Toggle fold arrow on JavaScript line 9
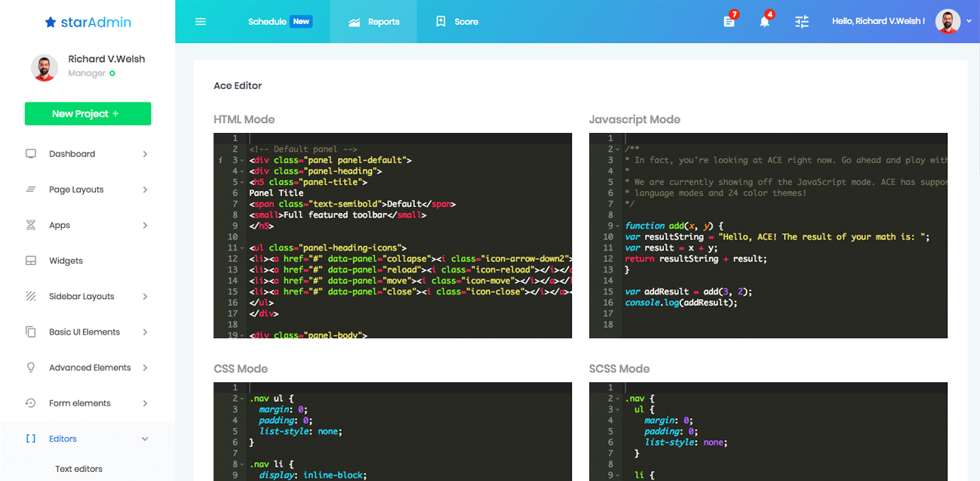980x481 pixels. (617, 226)
